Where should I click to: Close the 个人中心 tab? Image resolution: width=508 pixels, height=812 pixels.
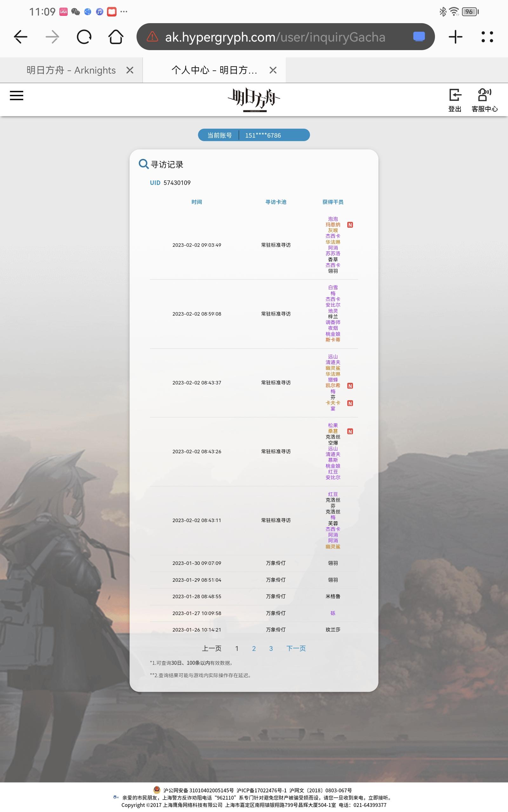pos(273,70)
